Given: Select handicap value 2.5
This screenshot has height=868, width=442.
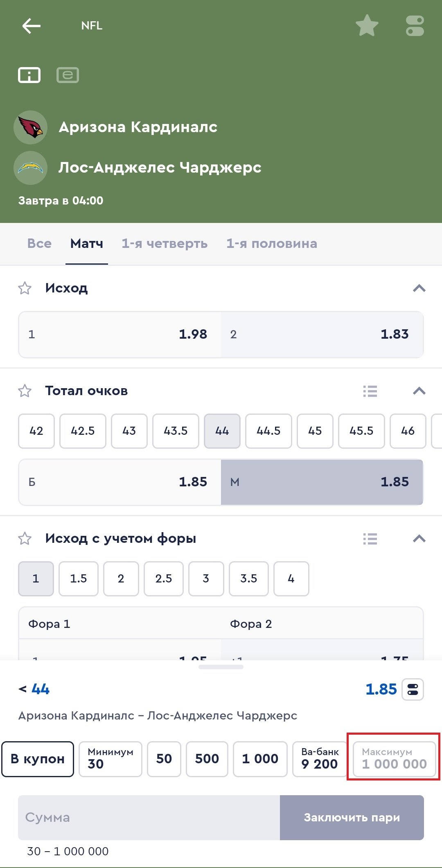Looking at the screenshot, I should point(163,579).
